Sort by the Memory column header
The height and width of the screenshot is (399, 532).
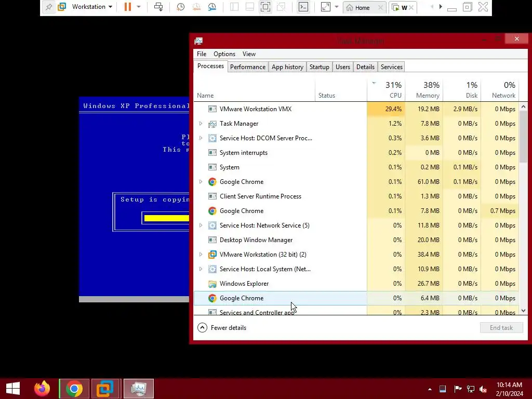(424, 90)
